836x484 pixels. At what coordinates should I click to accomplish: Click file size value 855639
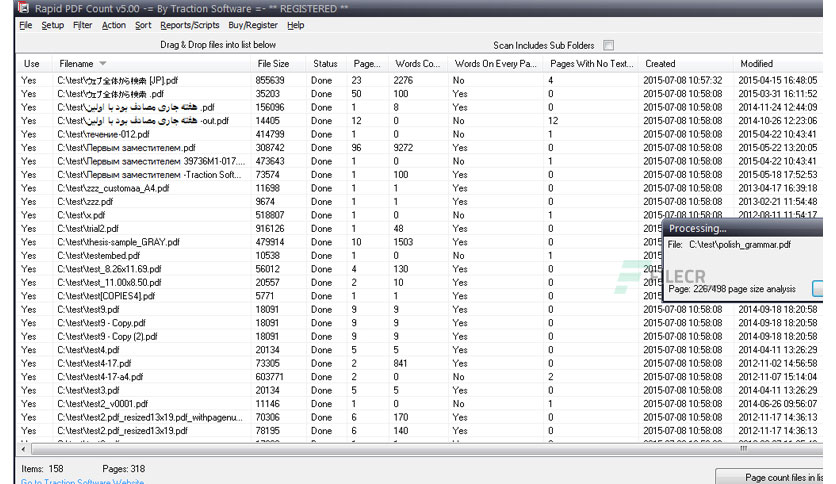(270, 80)
